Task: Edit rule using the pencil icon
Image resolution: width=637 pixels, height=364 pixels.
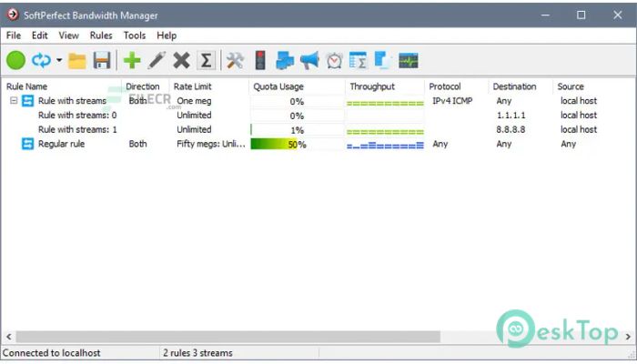Action: (x=157, y=61)
